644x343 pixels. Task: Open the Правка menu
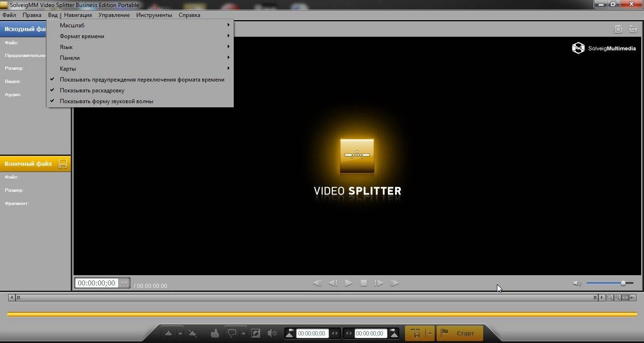coord(32,15)
